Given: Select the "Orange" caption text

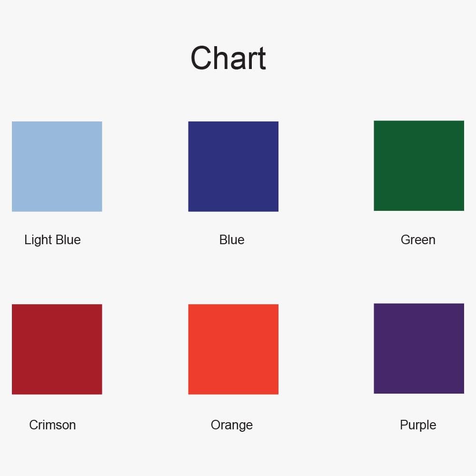Looking at the screenshot, I should pyautogui.click(x=232, y=425).
